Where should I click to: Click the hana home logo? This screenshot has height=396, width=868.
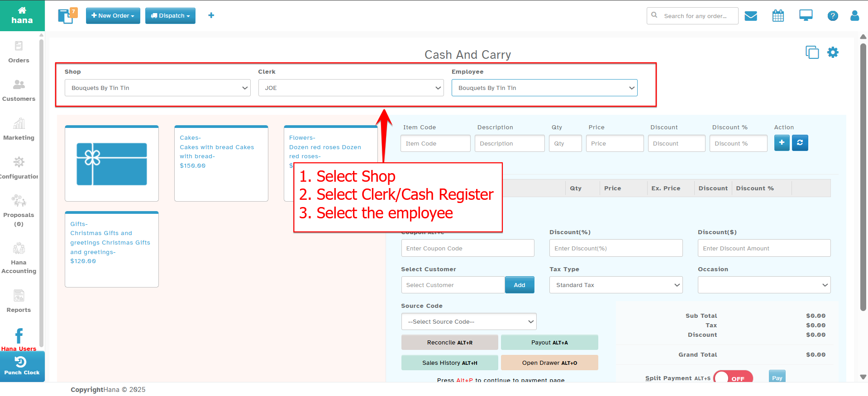(x=22, y=15)
